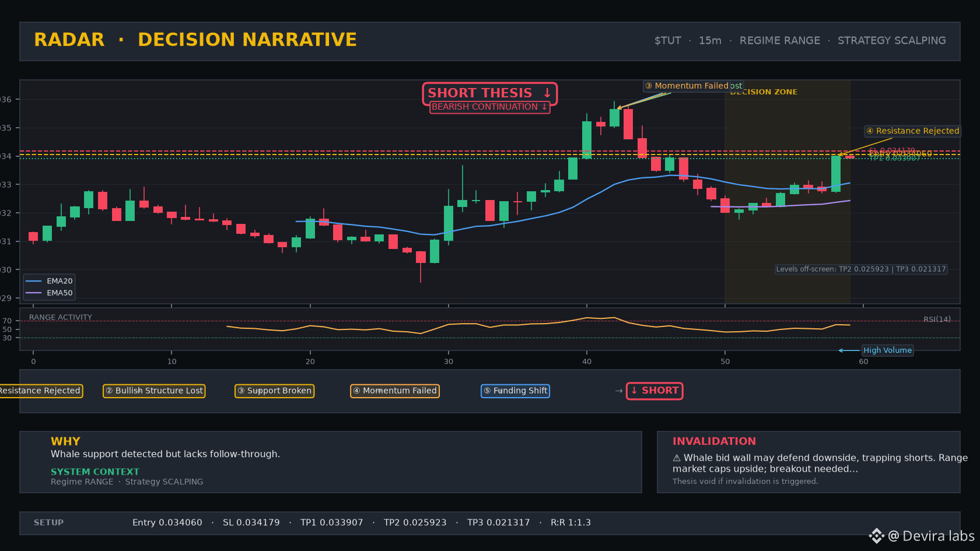Click the SHORT THESIS badge
980x551 pixels.
(489, 93)
